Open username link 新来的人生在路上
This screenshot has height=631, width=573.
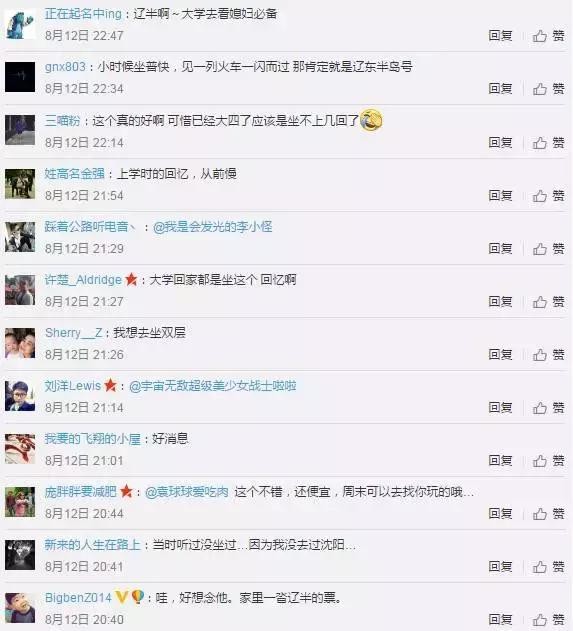[93, 545]
